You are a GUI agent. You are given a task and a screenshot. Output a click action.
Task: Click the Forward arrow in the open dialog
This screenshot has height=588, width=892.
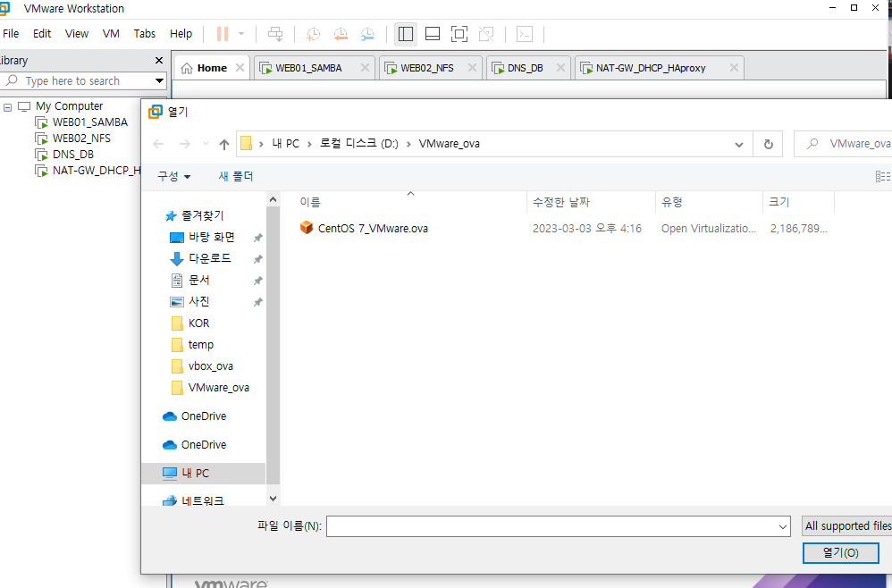[x=184, y=144]
